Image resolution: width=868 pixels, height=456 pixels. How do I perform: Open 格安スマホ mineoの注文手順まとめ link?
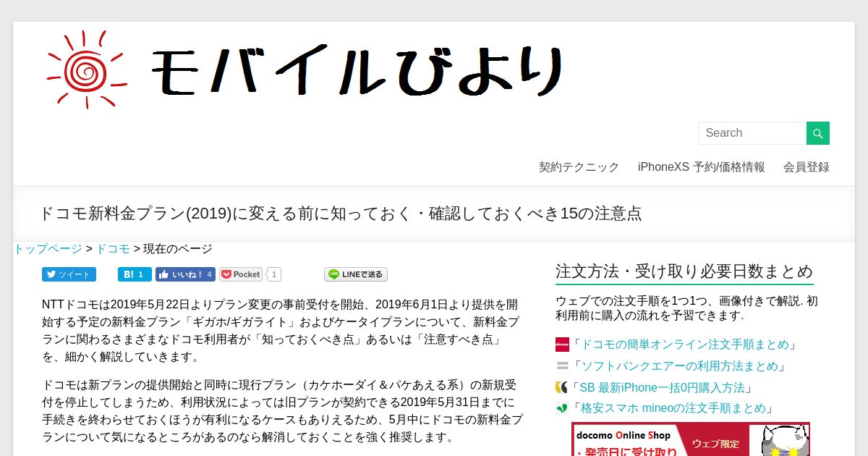click(x=672, y=408)
